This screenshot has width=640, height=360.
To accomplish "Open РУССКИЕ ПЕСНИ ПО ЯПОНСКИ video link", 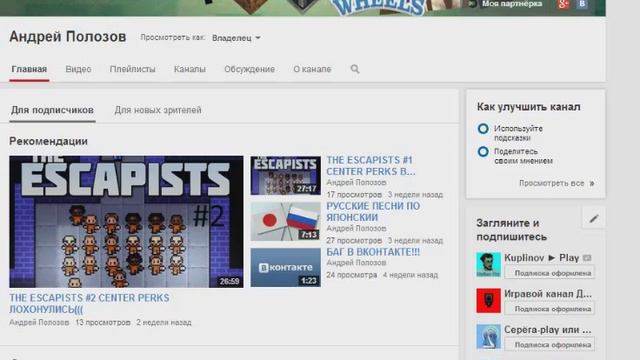I will click(x=373, y=212).
